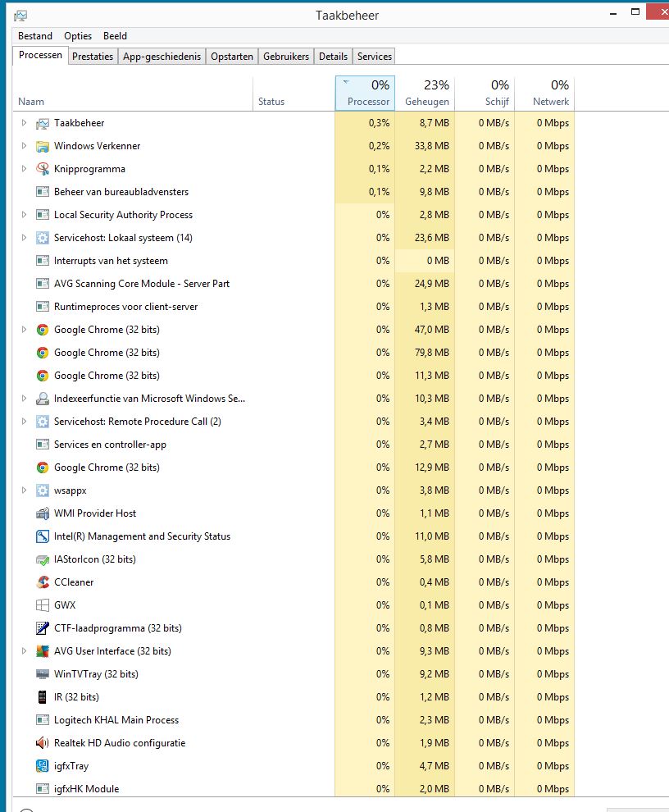Go to the Gebruikers tab
Image resolution: width=669 pixels, height=812 pixels.
pyautogui.click(x=286, y=57)
